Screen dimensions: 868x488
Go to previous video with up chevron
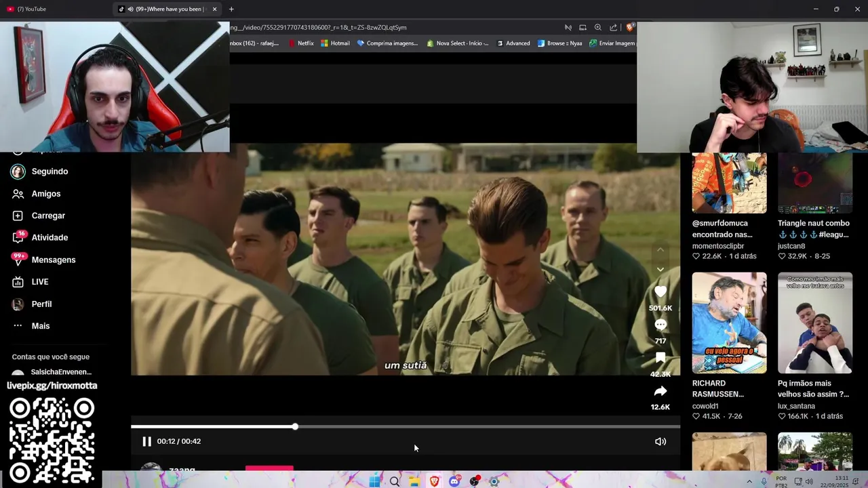[660, 250]
